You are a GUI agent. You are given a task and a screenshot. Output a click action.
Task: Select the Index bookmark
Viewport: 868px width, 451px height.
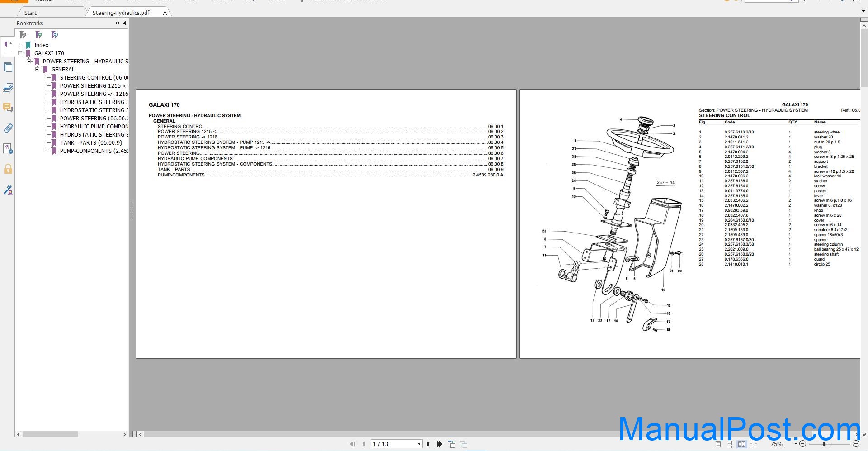pos(41,45)
